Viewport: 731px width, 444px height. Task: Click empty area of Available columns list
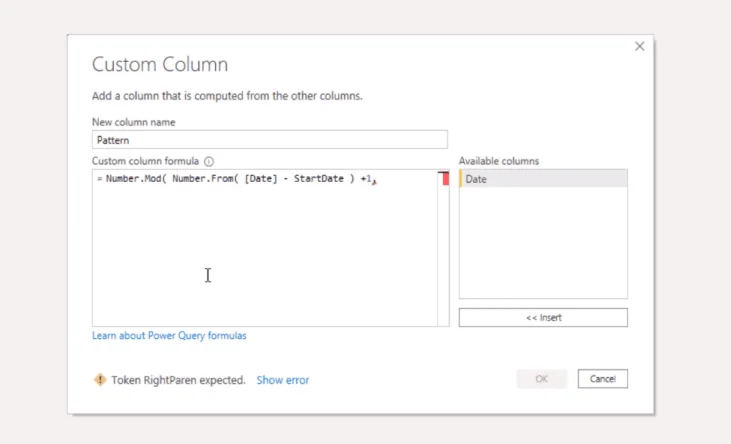coord(543,243)
